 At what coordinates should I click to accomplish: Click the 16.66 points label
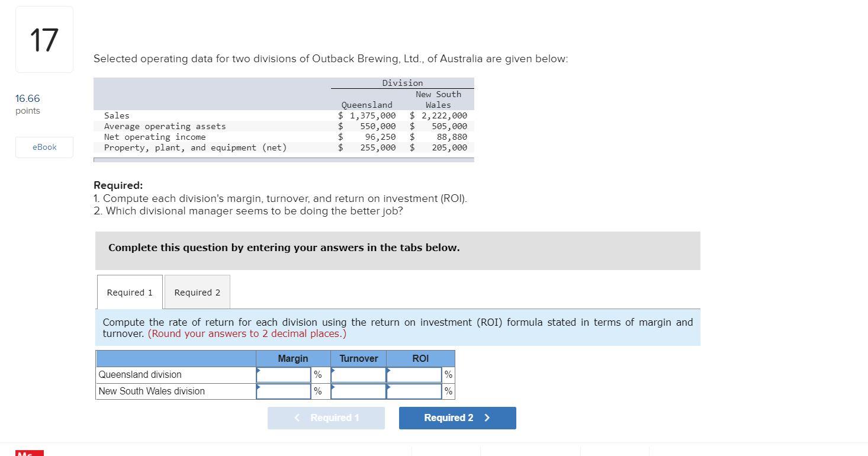(27, 104)
